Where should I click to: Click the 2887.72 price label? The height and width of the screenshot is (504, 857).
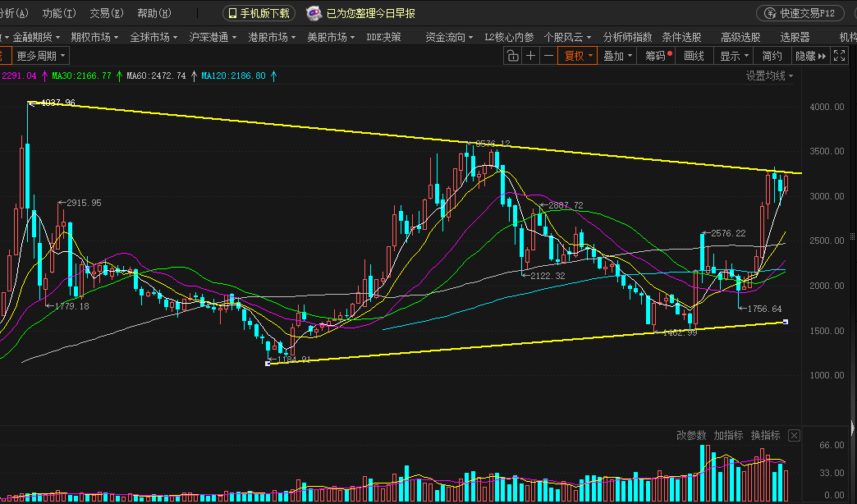[566, 205]
